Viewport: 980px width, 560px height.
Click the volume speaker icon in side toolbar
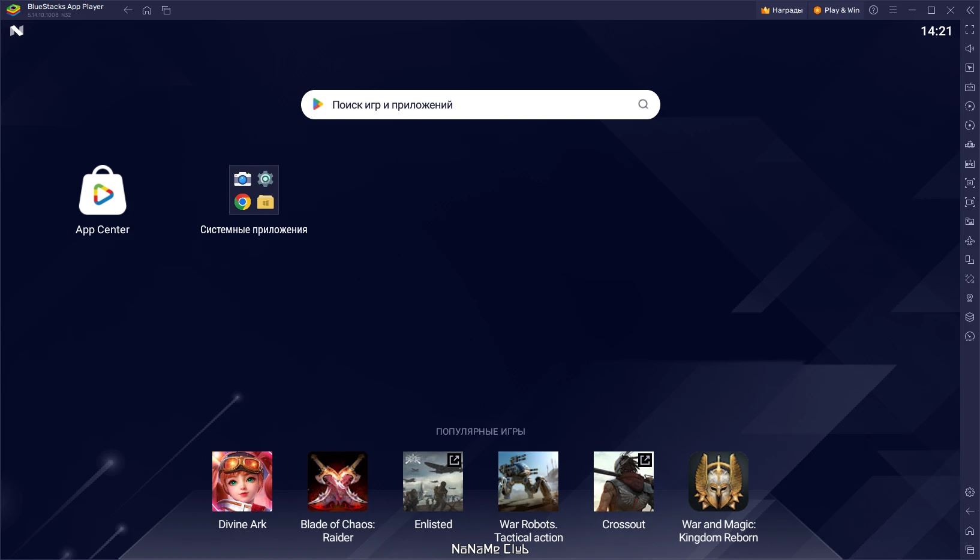[970, 49]
